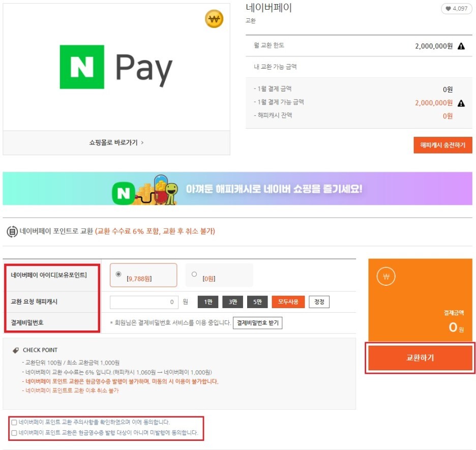Click the 네이버페이 title heading
The image size is (476, 450).
point(269,8)
